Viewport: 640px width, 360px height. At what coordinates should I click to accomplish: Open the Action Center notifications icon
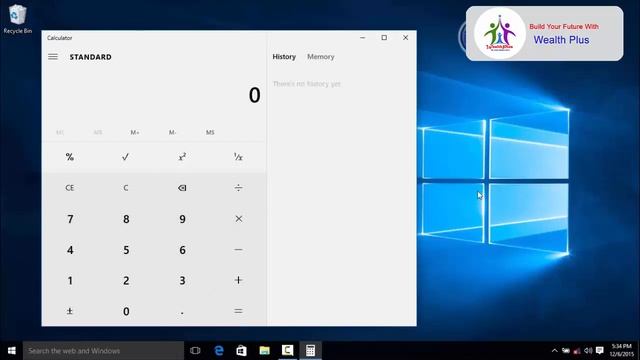pyautogui.click(x=600, y=351)
